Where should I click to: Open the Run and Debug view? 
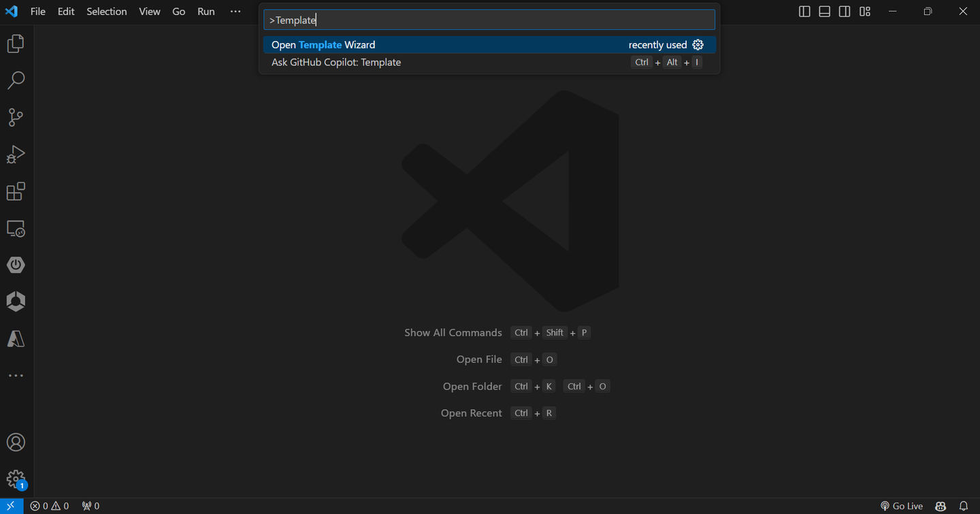click(16, 155)
